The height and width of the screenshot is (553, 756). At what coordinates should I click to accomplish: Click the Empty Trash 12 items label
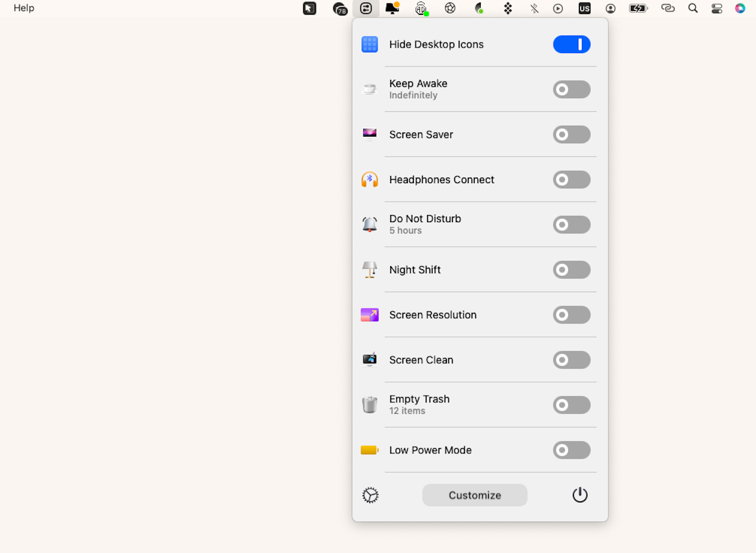pos(407,410)
